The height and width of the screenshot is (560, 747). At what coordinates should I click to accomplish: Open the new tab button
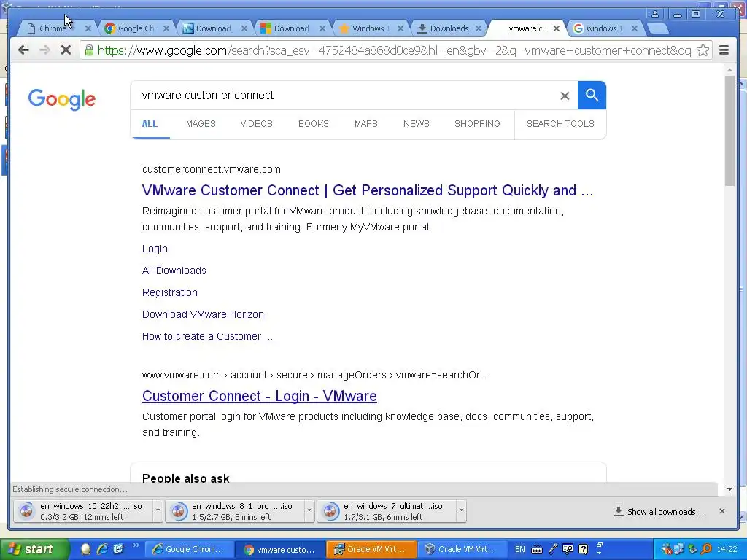(659, 28)
